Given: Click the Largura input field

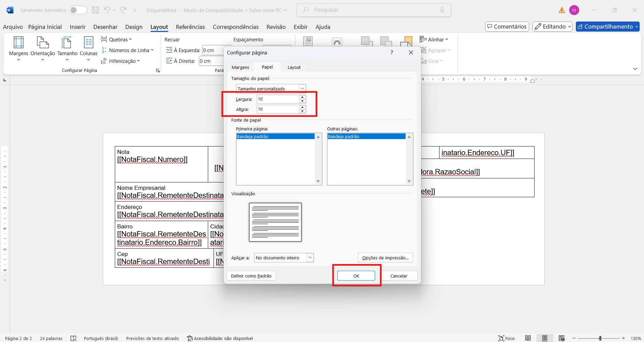Looking at the screenshot, I should 278,99.
